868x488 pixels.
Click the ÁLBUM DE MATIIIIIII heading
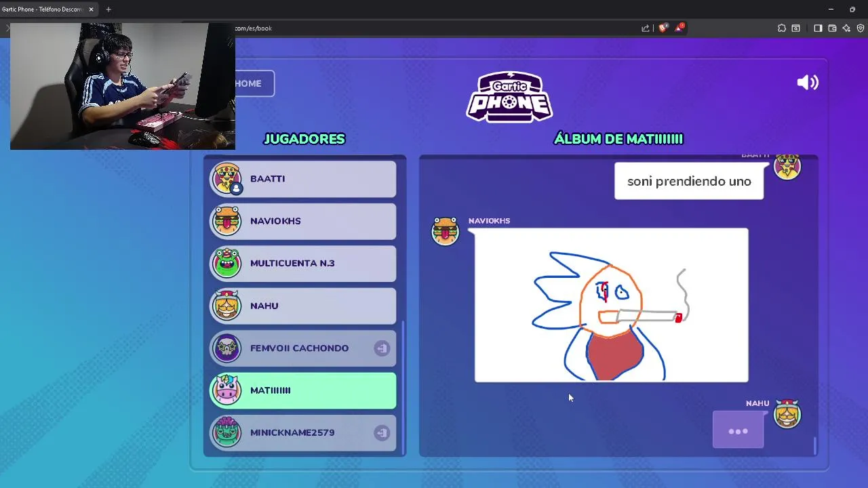click(618, 139)
